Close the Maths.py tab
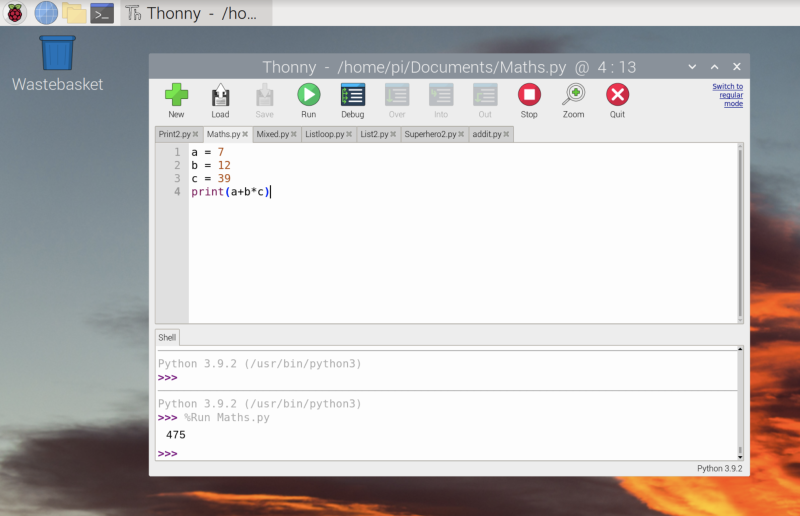The image size is (800, 516). (x=245, y=134)
